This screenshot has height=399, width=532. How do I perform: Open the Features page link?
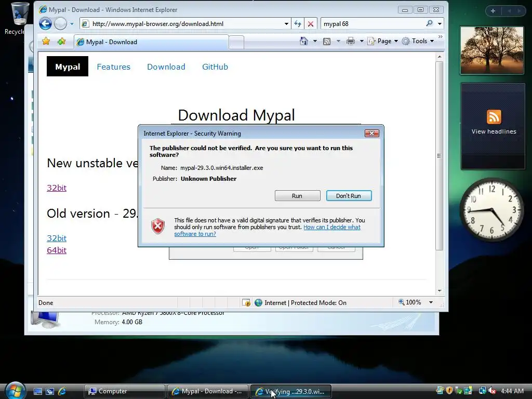pos(114,67)
